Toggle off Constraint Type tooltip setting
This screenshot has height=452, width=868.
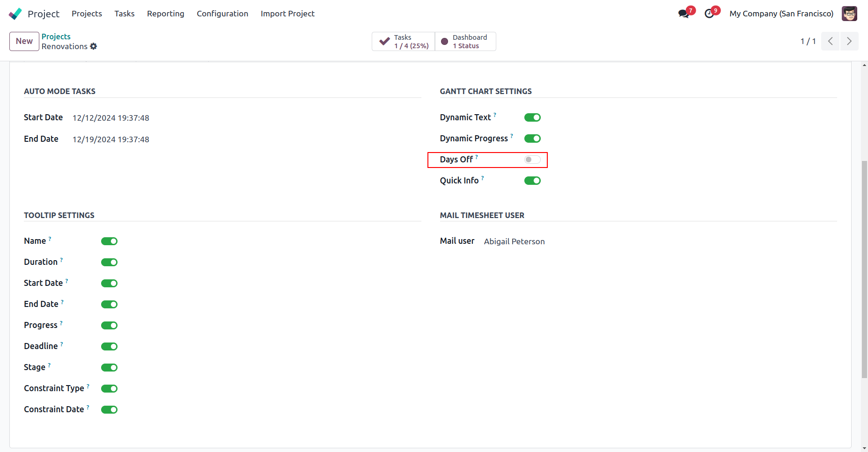[109, 388]
